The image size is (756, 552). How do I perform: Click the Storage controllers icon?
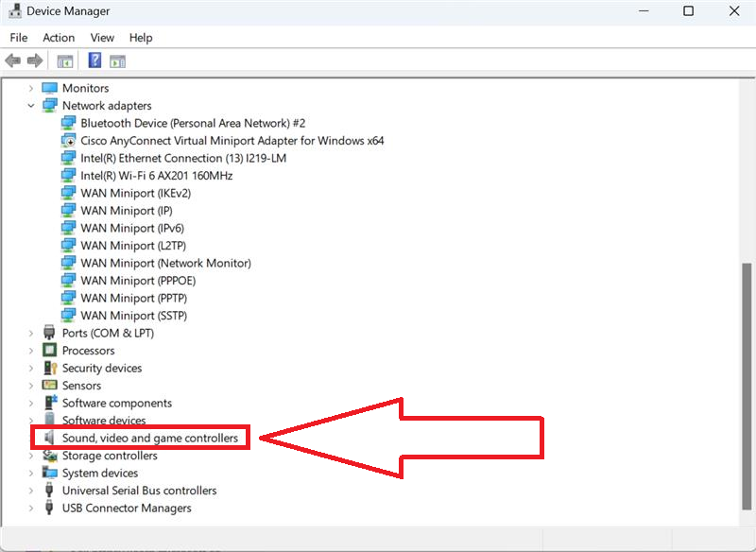coord(50,455)
